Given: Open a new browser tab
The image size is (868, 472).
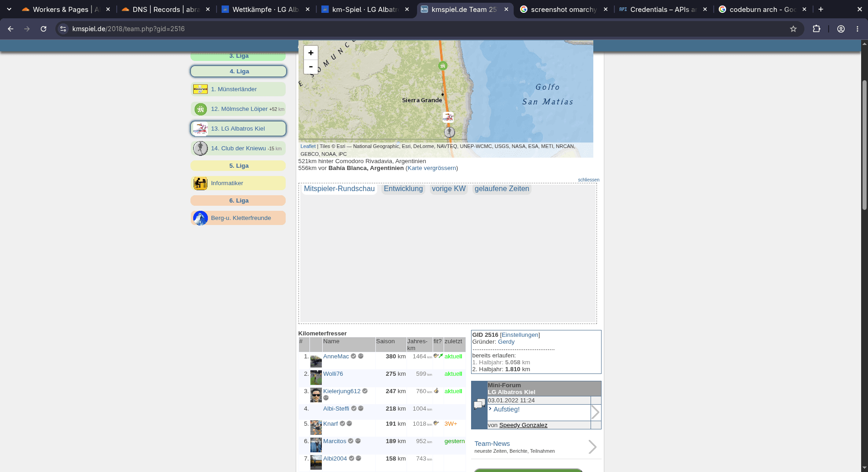Looking at the screenshot, I should coord(821,9).
